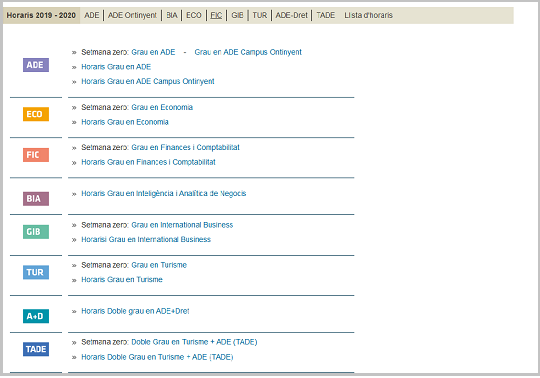Click the orange ECO degree badge
Screen dimensions: 540x378
coord(36,114)
